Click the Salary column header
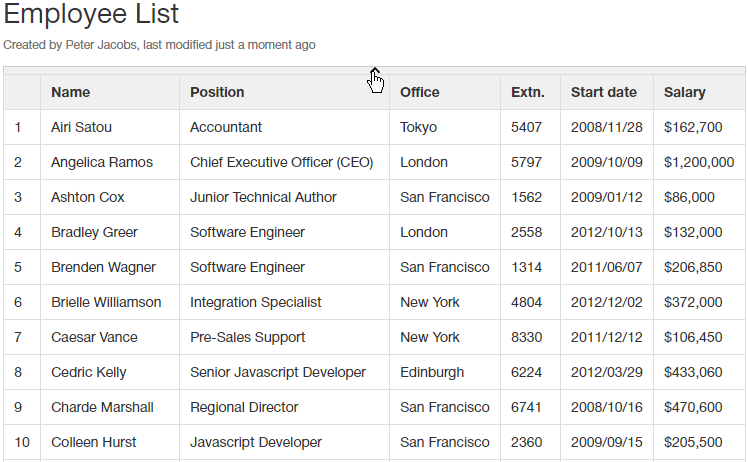The image size is (748, 462). [x=685, y=92]
